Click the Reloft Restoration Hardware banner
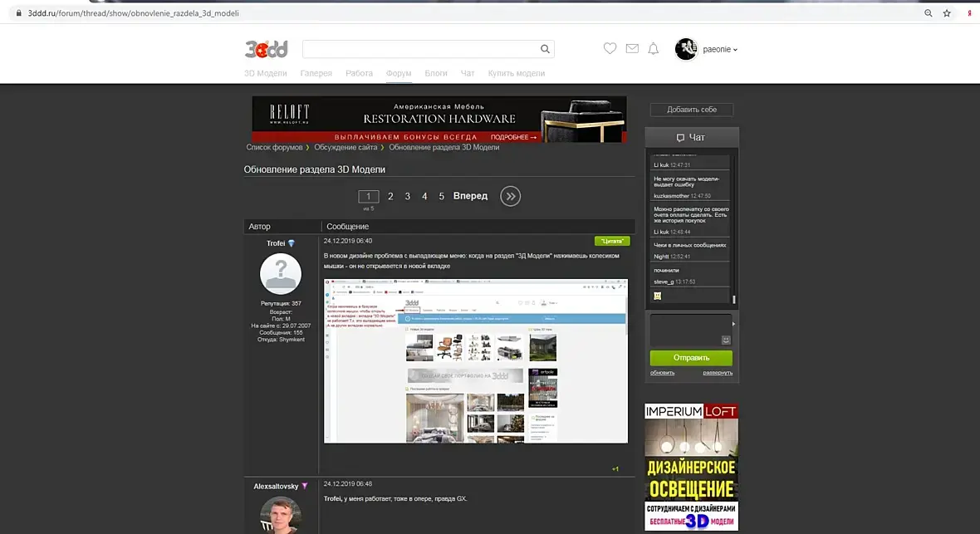Image resolution: width=980 pixels, height=534 pixels. 439,119
